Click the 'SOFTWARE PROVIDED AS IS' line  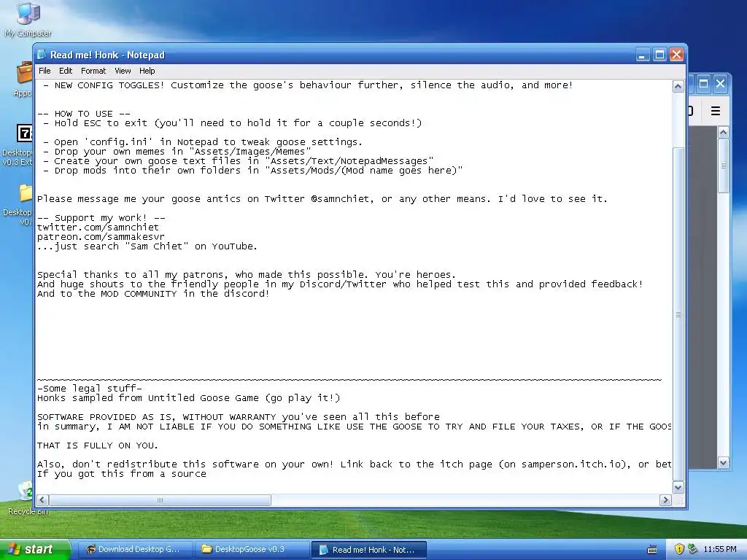click(239, 417)
